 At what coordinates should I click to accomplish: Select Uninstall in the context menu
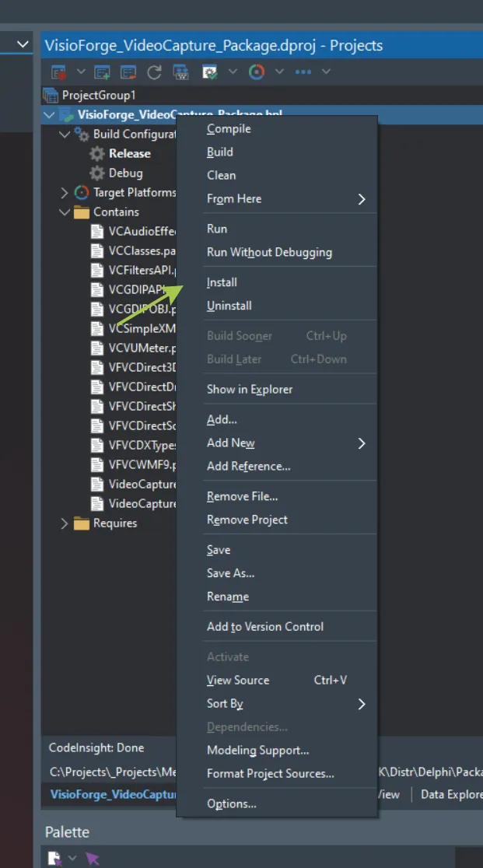[x=229, y=306]
